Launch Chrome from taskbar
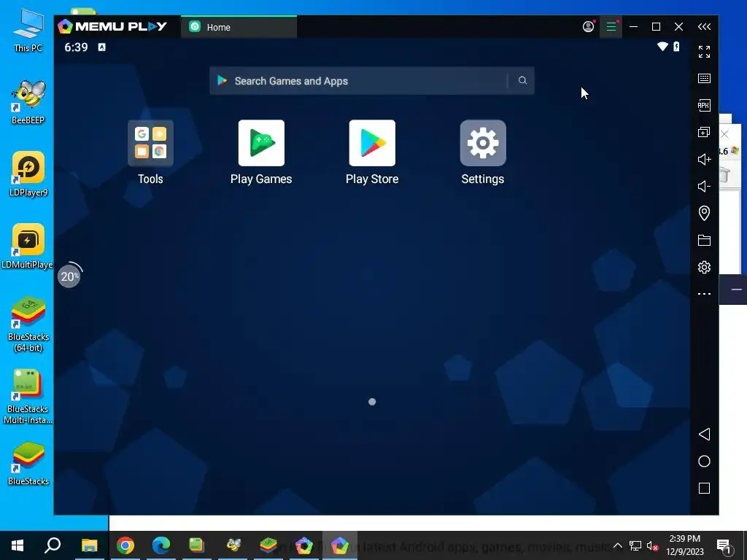Viewport: 747px width, 560px height. 125,545
